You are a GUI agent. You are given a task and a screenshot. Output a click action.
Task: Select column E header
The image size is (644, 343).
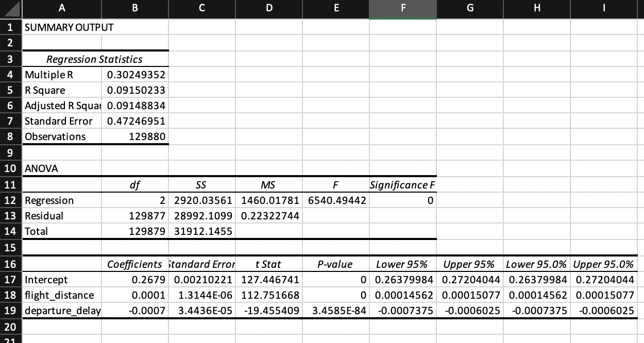pos(336,9)
